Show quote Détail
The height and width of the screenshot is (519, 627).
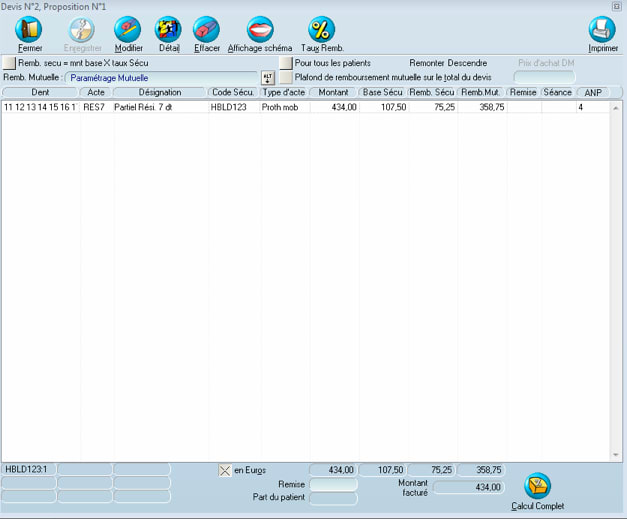tap(169, 30)
